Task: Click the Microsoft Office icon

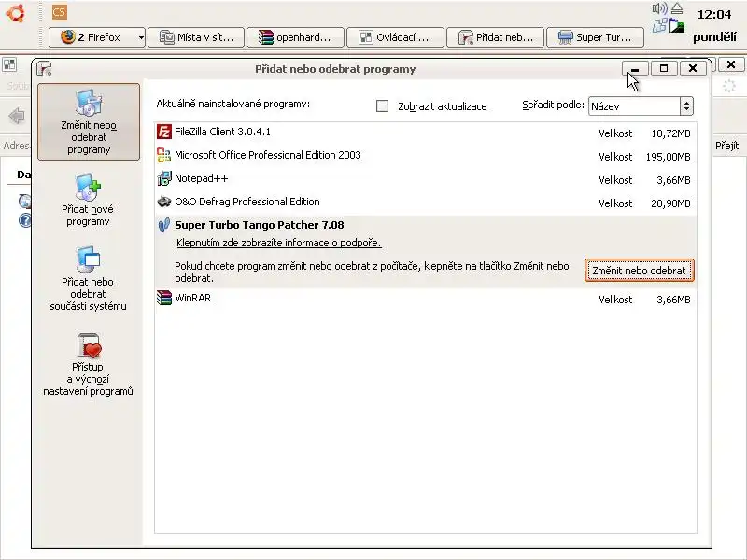Action: [164, 155]
